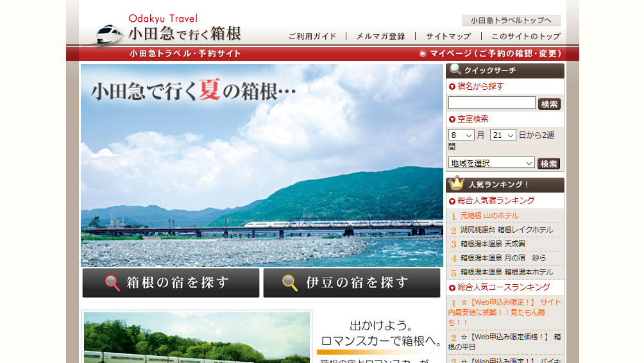This screenshot has width=644, height=363.
Task: Click the yellow magnifier in 伊豆の宿を探す
Action: [289, 283]
